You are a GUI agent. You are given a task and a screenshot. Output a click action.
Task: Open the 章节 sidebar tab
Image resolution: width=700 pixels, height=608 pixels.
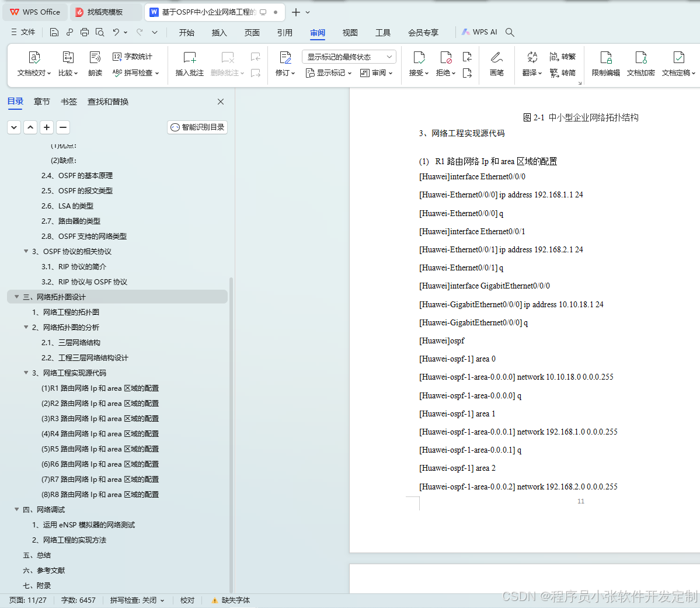[x=41, y=101]
